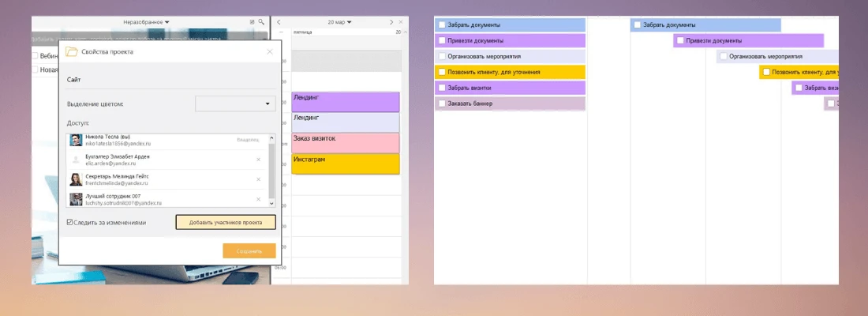Remove Лучший сотрудник 007 from access list
This screenshot has height=316, width=868.
point(259,200)
